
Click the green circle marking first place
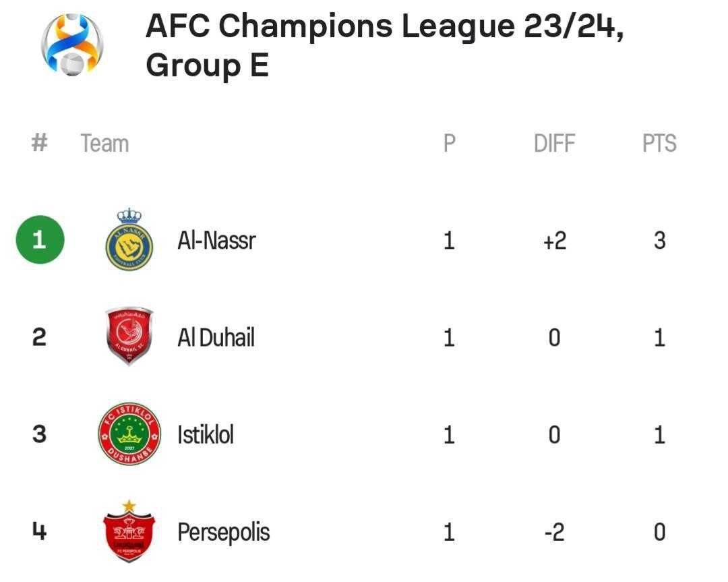pyautogui.click(x=39, y=240)
